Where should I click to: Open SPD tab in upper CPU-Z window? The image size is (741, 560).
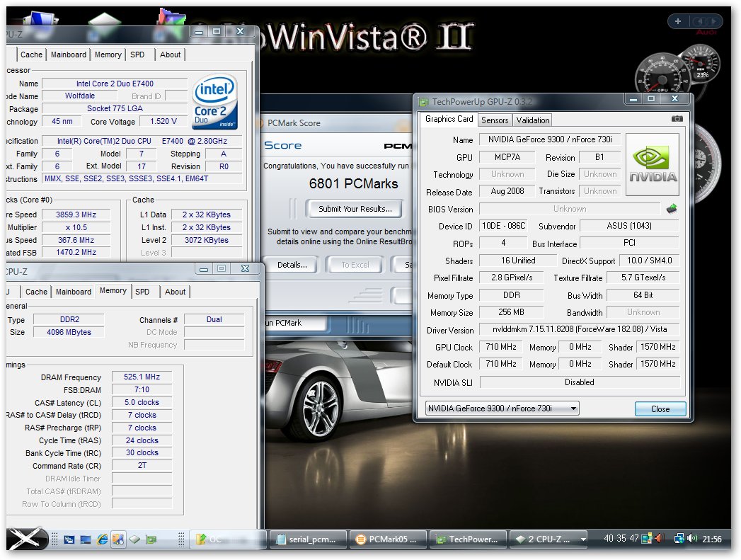tap(137, 55)
